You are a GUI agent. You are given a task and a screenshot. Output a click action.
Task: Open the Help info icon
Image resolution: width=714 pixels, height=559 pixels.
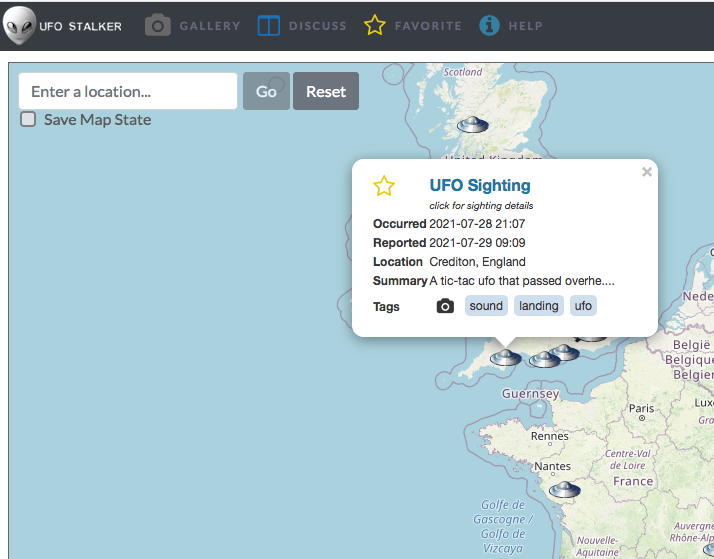[x=489, y=26]
